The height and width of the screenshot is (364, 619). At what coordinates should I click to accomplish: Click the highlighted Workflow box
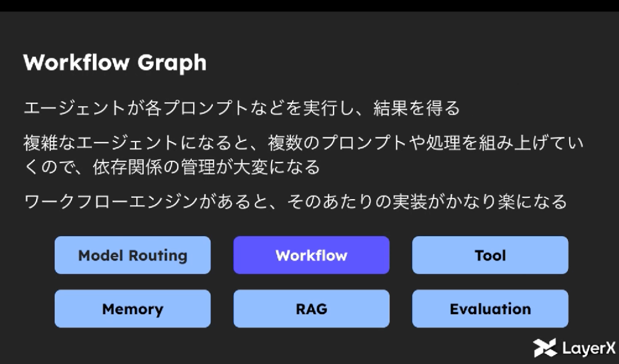coord(311,255)
